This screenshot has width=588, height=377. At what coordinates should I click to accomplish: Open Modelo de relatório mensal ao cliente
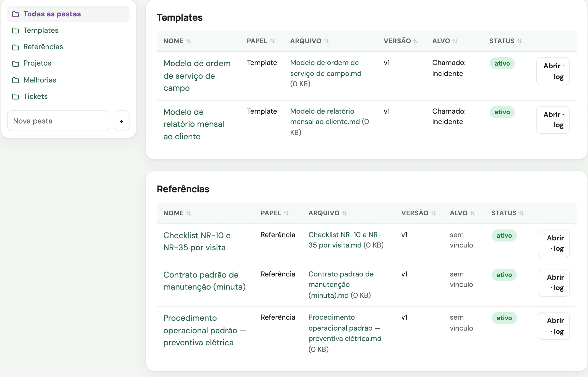pyautogui.click(x=194, y=124)
